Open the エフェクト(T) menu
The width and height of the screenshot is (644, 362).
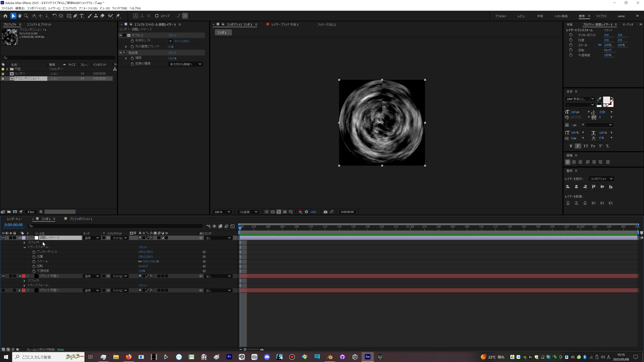pyautogui.click(x=69, y=8)
